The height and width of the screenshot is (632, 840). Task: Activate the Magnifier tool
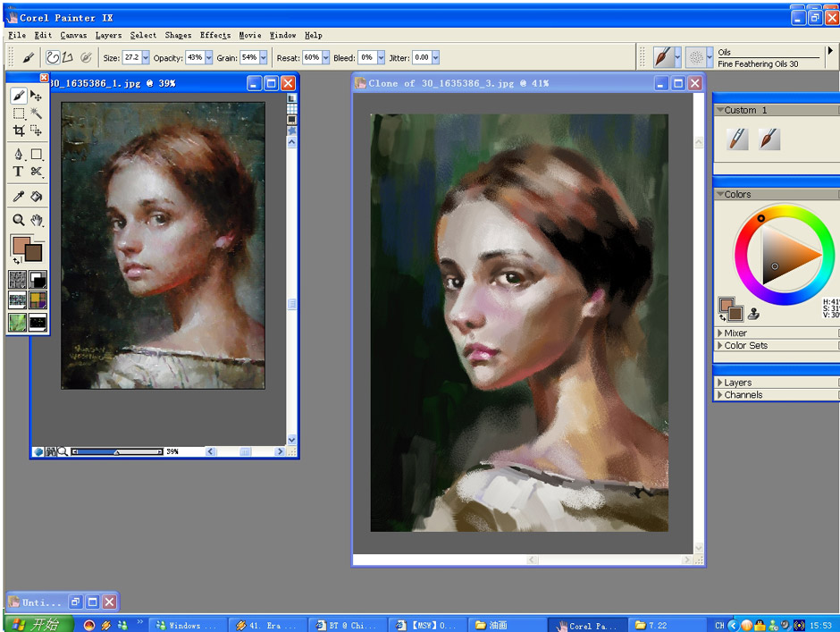click(x=18, y=220)
